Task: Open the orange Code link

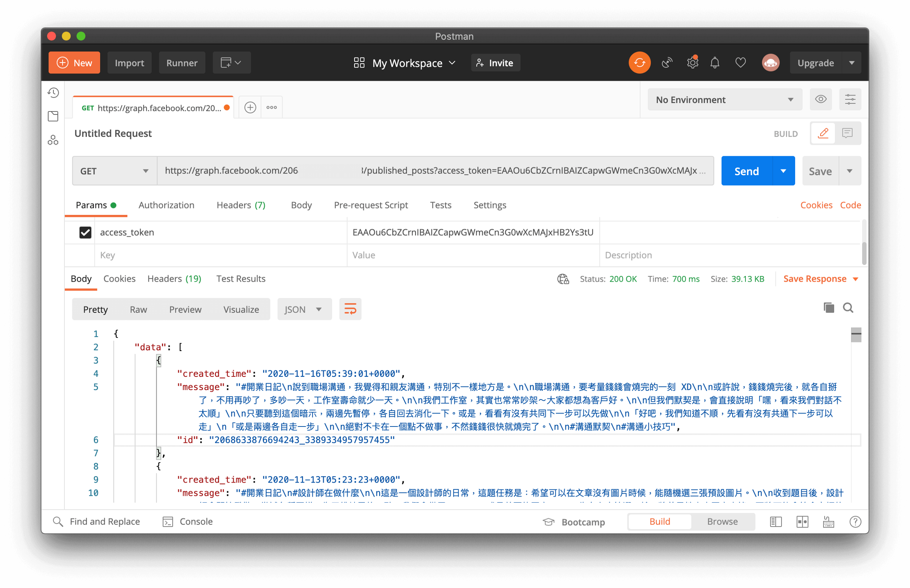Action: (x=850, y=205)
